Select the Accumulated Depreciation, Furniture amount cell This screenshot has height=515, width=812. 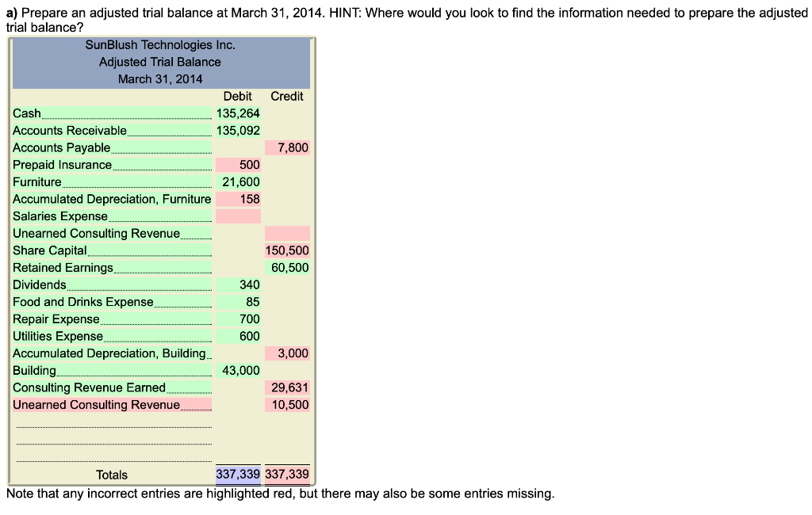pos(238,199)
